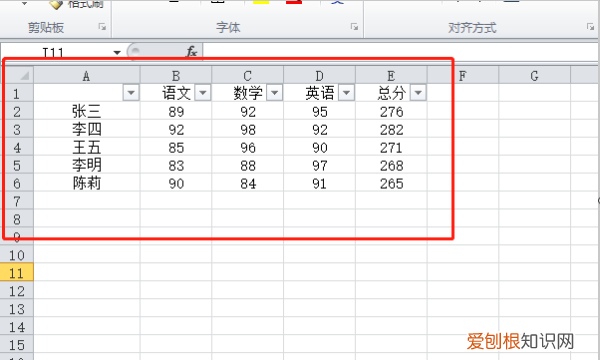Click the 总分 header cell text

(x=391, y=93)
